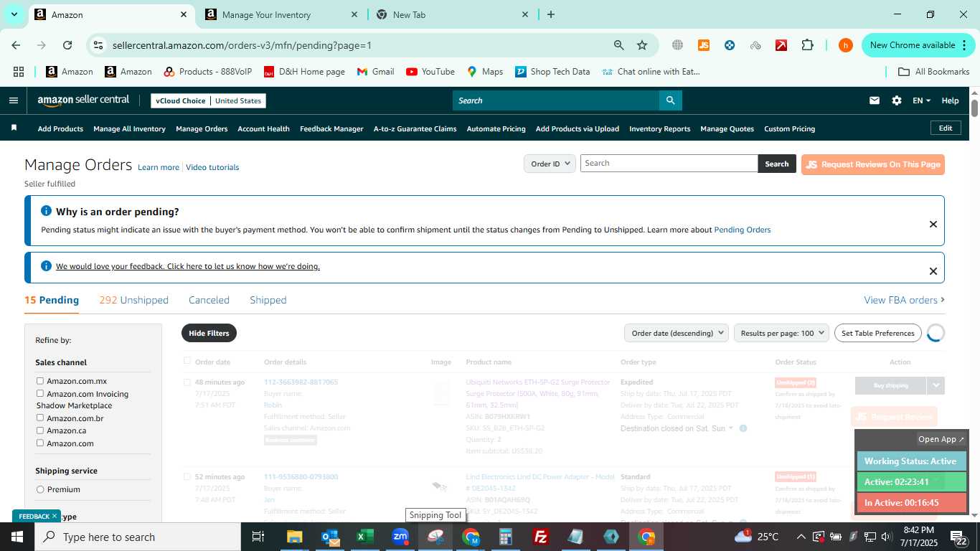The width and height of the screenshot is (980, 551).
Task: Check the Amazon.ca sales channel box
Action: click(40, 430)
